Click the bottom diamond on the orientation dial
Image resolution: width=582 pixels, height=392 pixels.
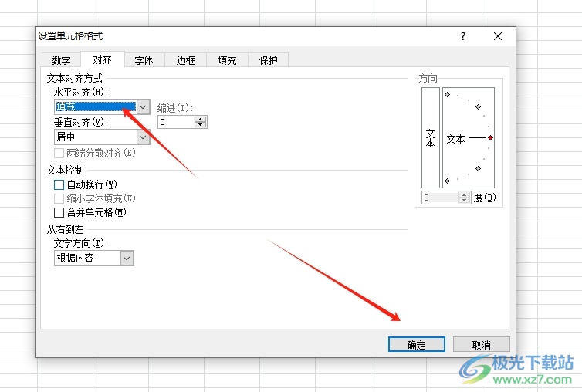coord(447,181)
